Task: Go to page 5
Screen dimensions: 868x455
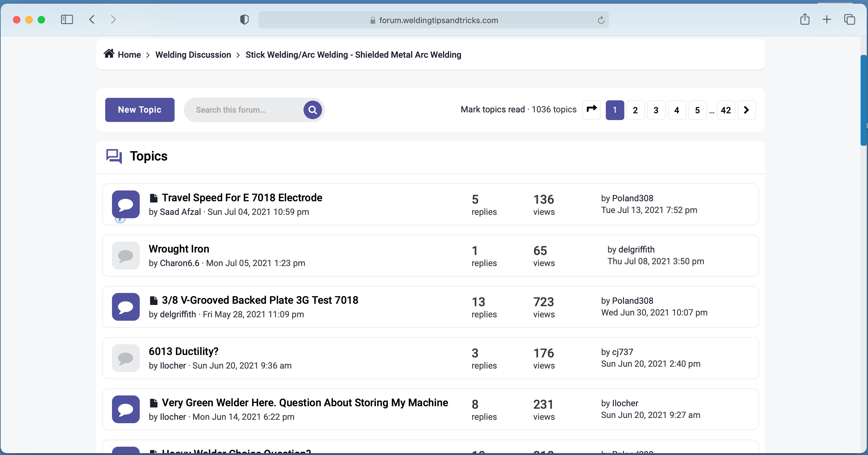Action: (x=697, y=110)
